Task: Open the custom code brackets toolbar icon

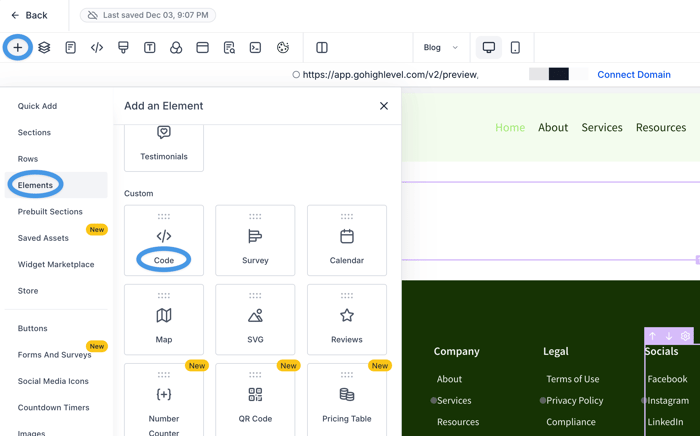Action: [97, 47]
